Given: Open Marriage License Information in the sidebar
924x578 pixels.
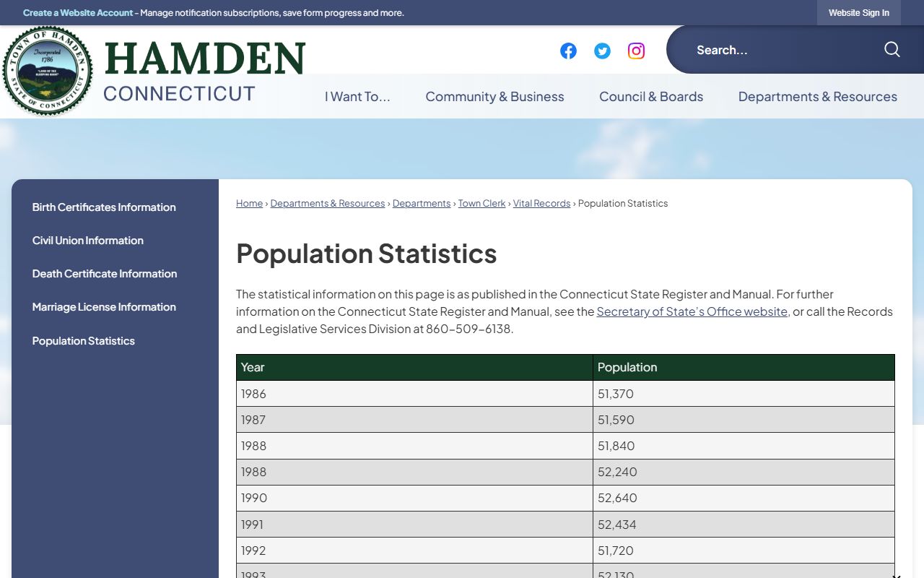Looking at the screenshot, I should tap(104, 306).
